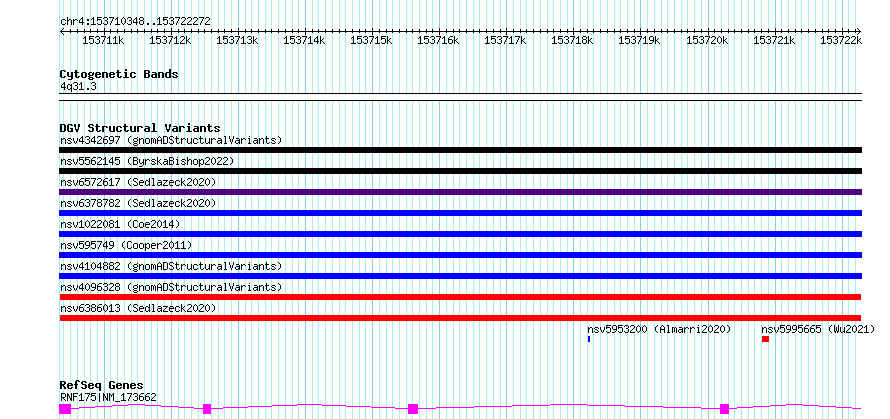
Task: Select variant label nsv6378782 (Sedlazeck2020)
Action: (x=138, y=203)
